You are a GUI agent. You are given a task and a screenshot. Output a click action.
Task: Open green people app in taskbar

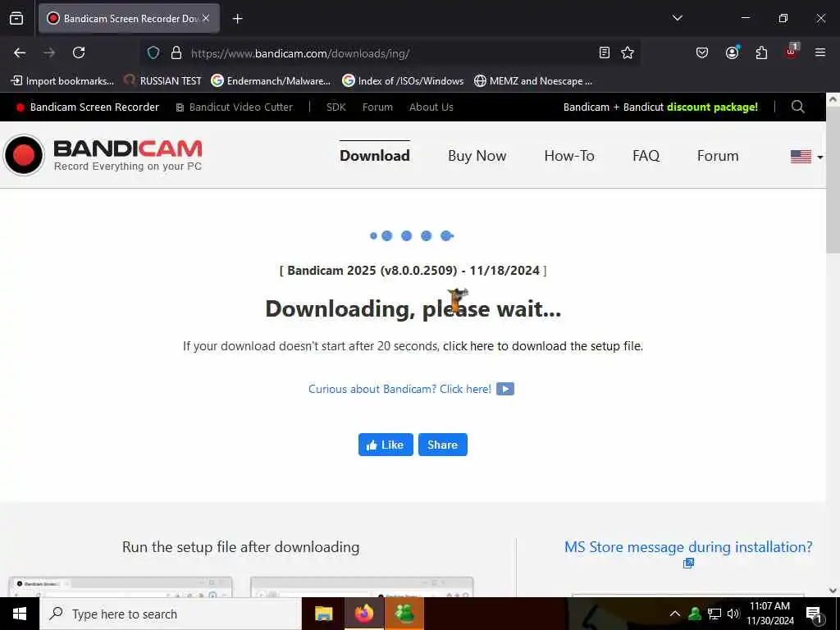[x=404, y=614]
